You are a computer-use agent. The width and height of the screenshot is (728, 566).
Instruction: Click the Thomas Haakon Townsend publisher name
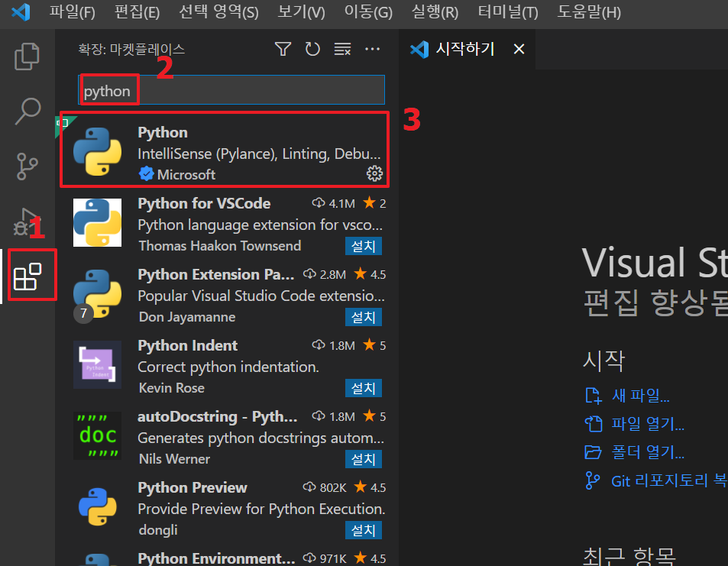(x=220, y=246)
